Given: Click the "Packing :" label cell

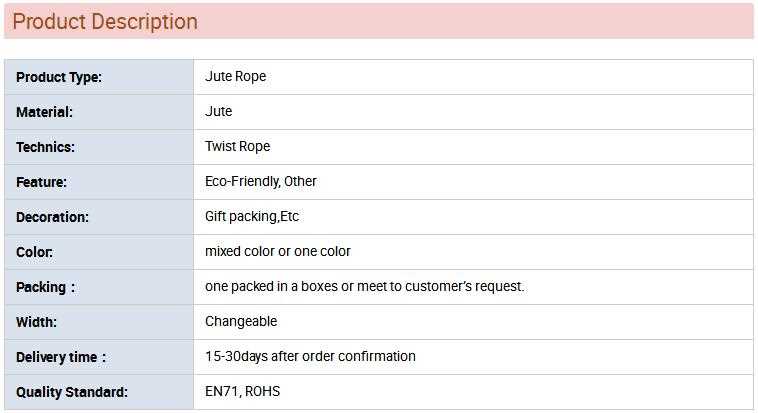Looking at the screenshot, I should [46, 287].
